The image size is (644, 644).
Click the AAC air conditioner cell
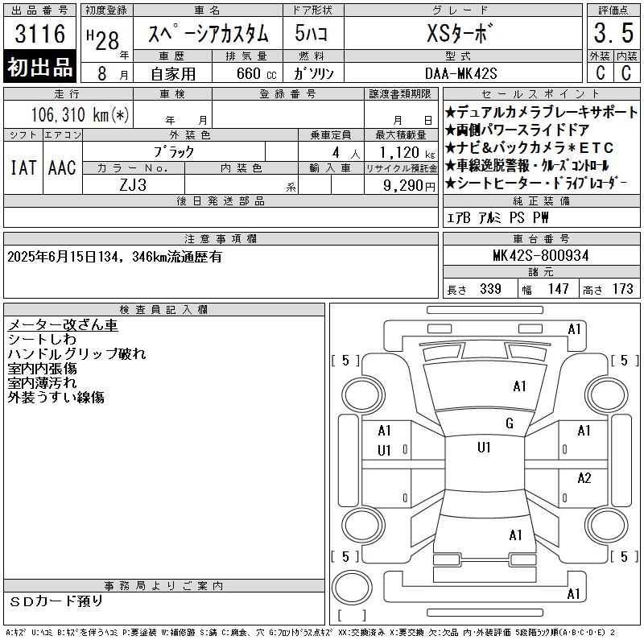[x=62, y=168]
